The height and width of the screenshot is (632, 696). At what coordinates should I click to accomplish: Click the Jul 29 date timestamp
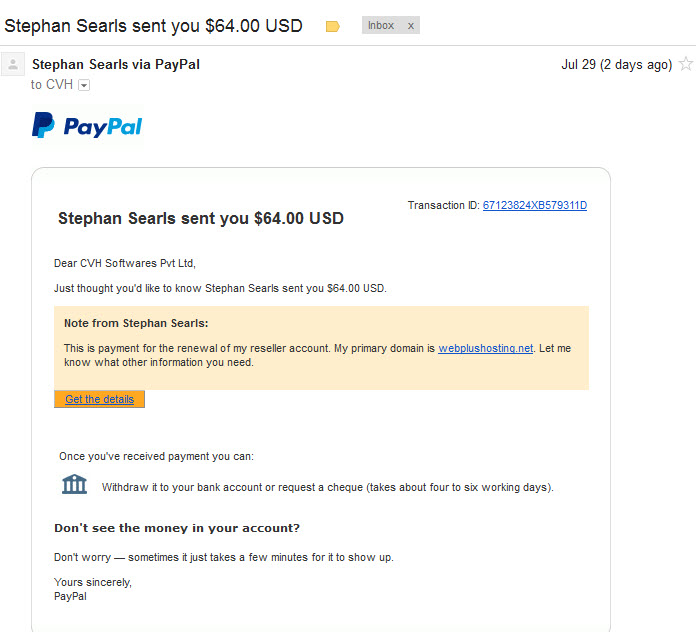point(617,64)
